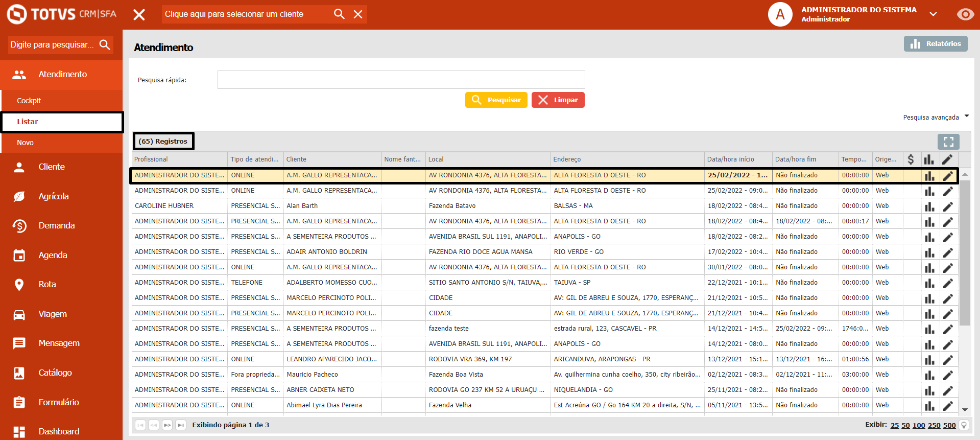This screenshot has width=980, height=440.
Task: Click the Demanda dollar icon in the sidebar
Action: [x=19, y=226]
